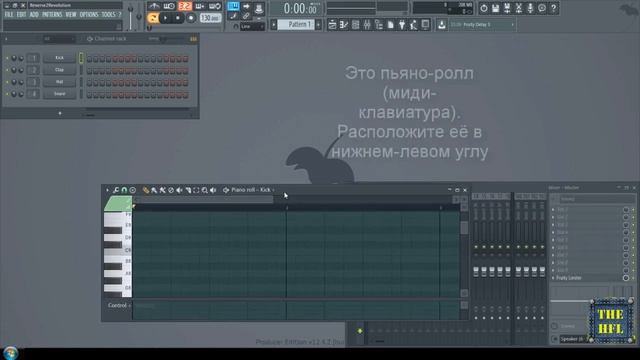Select piano roll Mute tool
640x360 pixels.
coord(179,190)
